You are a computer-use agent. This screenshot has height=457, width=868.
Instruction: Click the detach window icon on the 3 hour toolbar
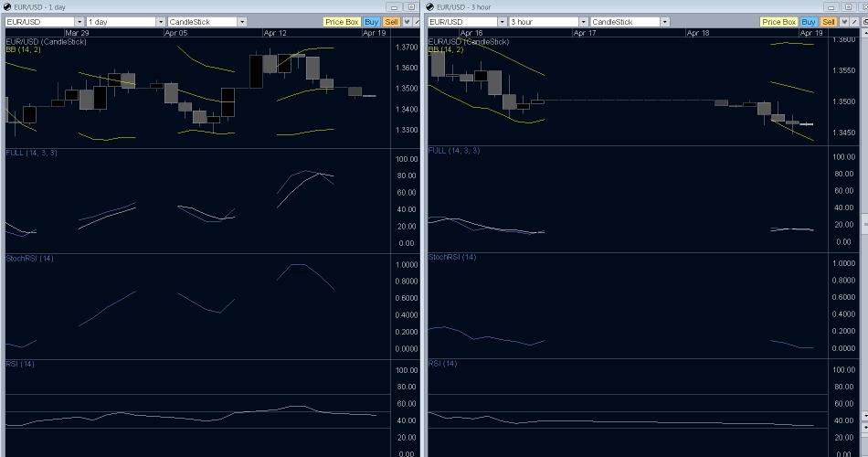point(864,22)
